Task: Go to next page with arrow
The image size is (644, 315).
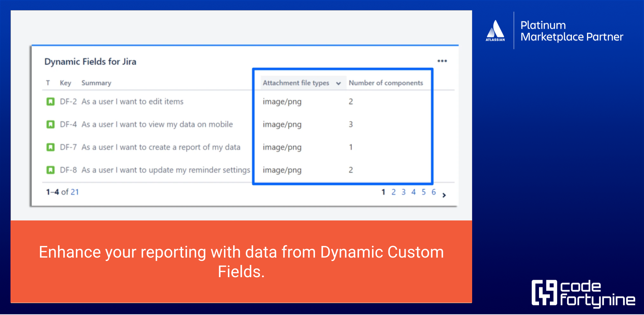Action: 444,195
